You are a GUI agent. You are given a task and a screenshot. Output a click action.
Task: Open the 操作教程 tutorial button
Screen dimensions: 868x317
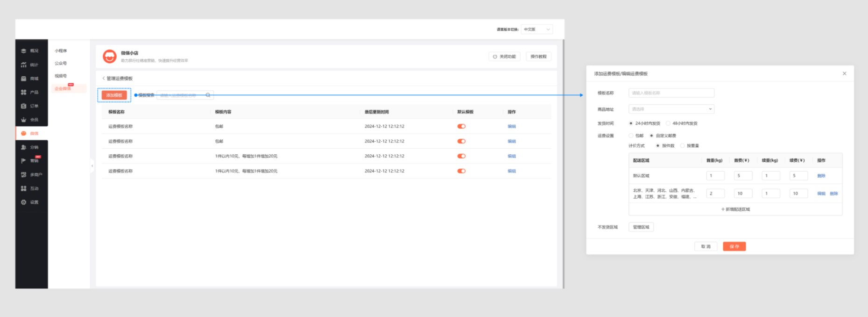coord(538,57)
